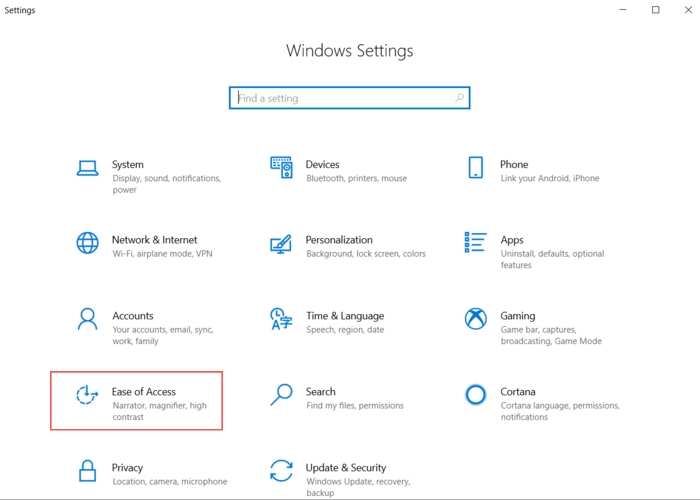Select the Privacy lock icon
The image size is (700, 500).
(x=88, y=471)
